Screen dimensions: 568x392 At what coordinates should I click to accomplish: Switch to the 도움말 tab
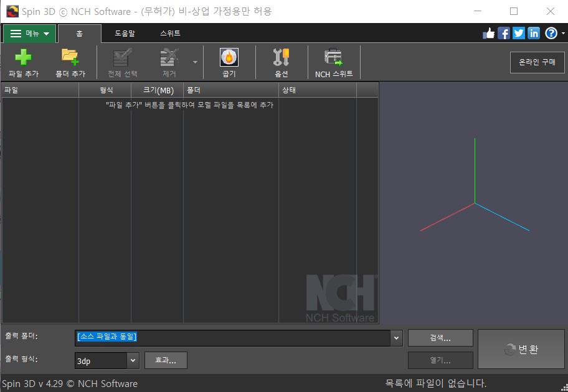[x=125, y=34]
